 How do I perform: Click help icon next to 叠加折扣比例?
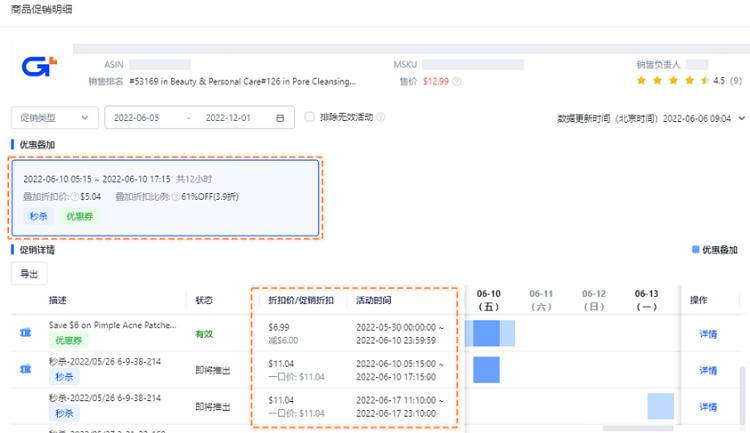click(176, 197)
